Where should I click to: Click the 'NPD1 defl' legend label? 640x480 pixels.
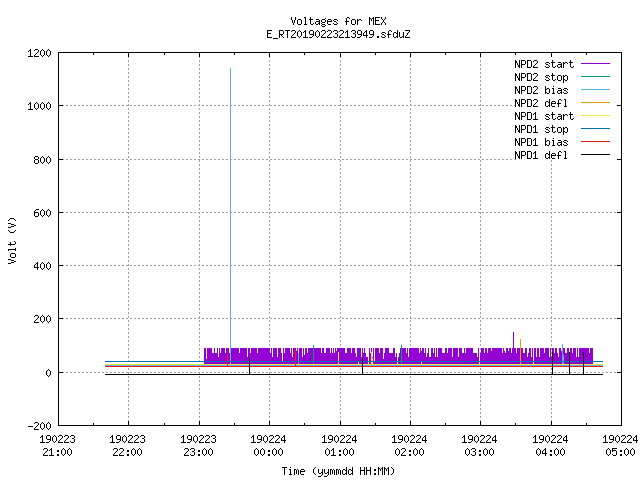pyautogui.click(x=541, y=156)
